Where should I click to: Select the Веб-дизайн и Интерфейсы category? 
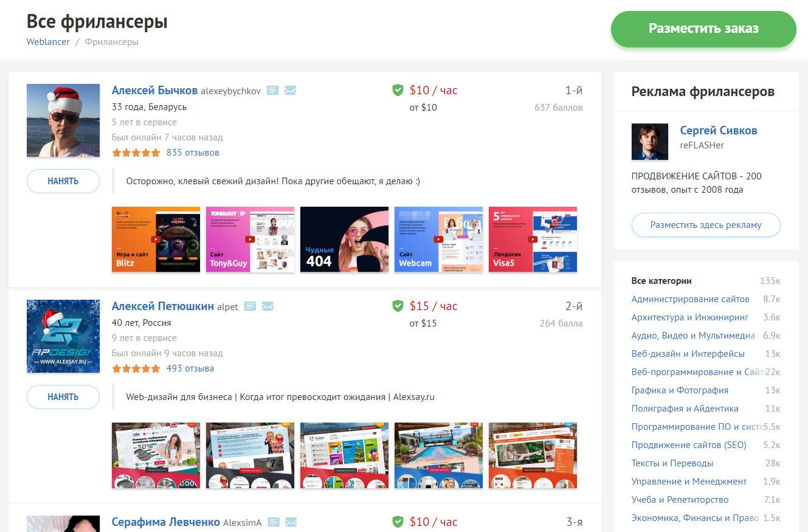pos(688,354)
